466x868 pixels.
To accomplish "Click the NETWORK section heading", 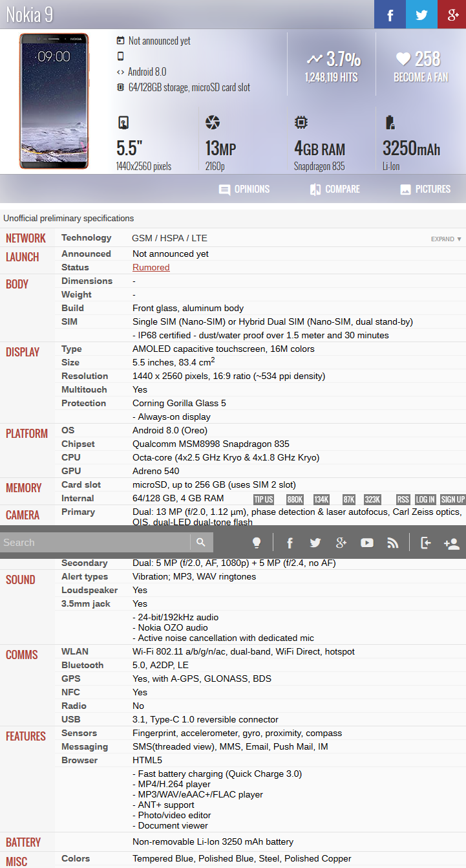I will pyautogui.click(x=26, y=238).
